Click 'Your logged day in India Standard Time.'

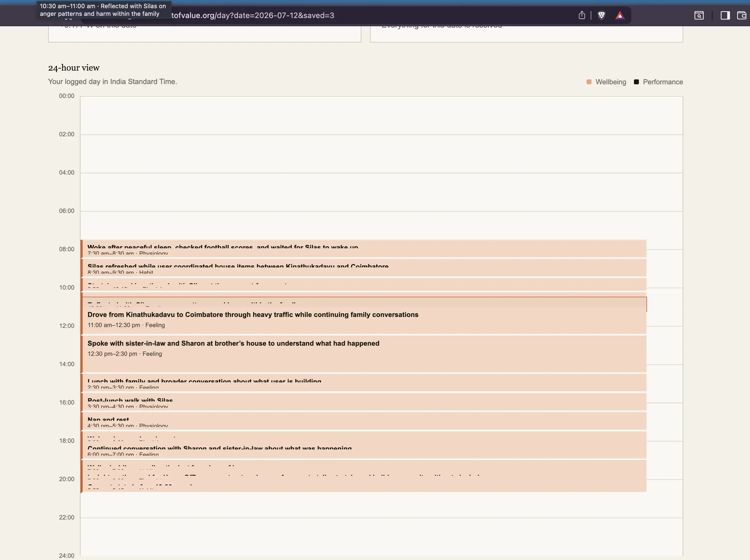(112, 82)
